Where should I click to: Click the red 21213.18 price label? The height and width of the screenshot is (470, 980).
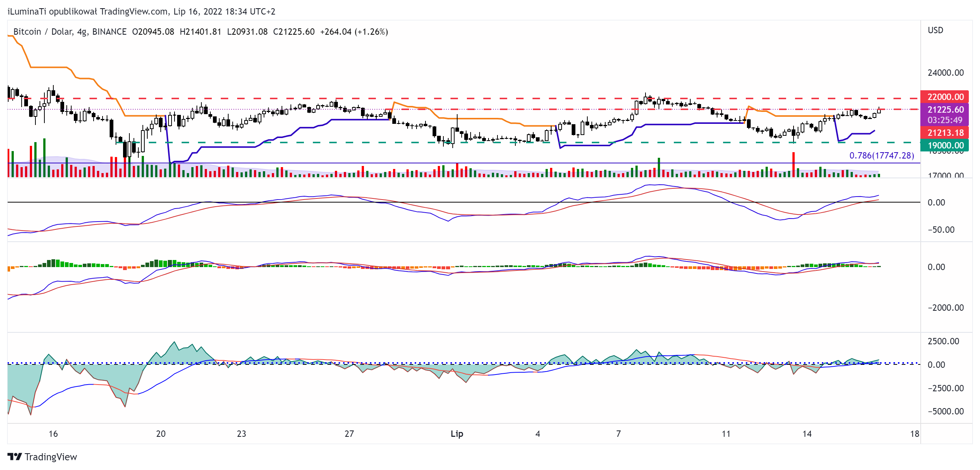coord(945,133)
